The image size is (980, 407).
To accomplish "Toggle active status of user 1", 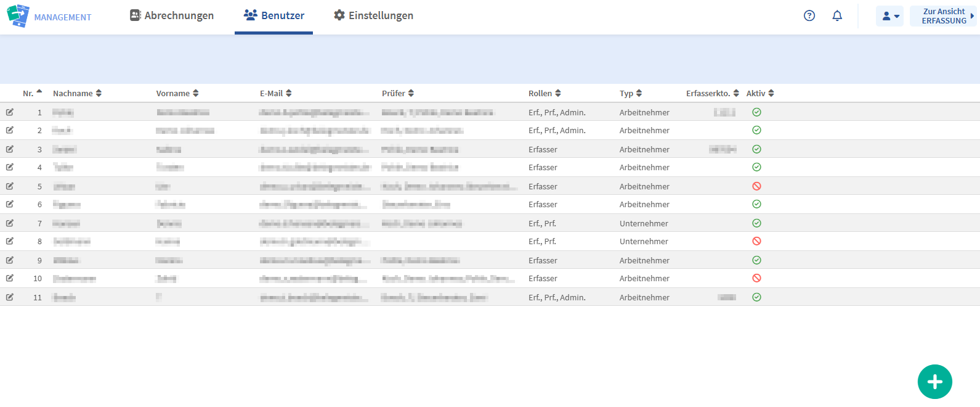I will pyautogui.click(x=757, y=112).
